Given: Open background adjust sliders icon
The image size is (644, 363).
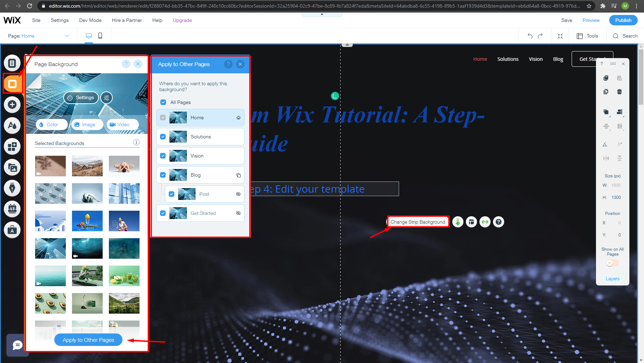Looking at the screenshot, I should (x=106, y=98).
